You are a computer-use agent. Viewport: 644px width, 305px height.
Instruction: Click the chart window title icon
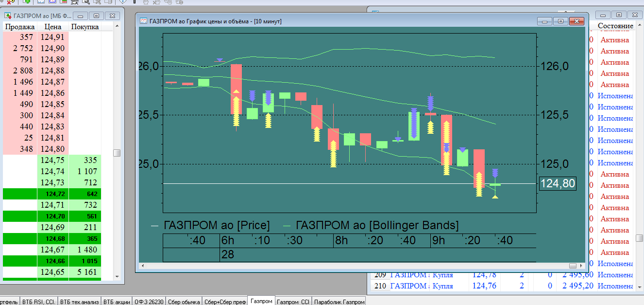144,21
